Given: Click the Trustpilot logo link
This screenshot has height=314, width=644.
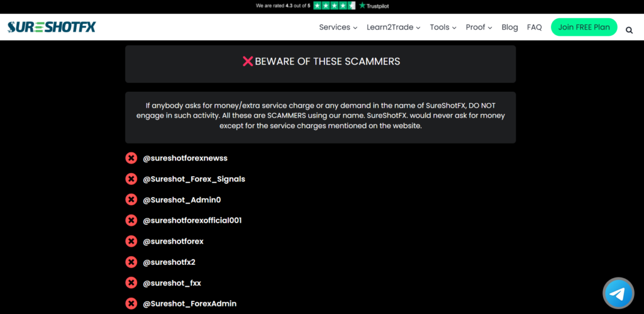Looking at the screenshot, I should [374, 6].
